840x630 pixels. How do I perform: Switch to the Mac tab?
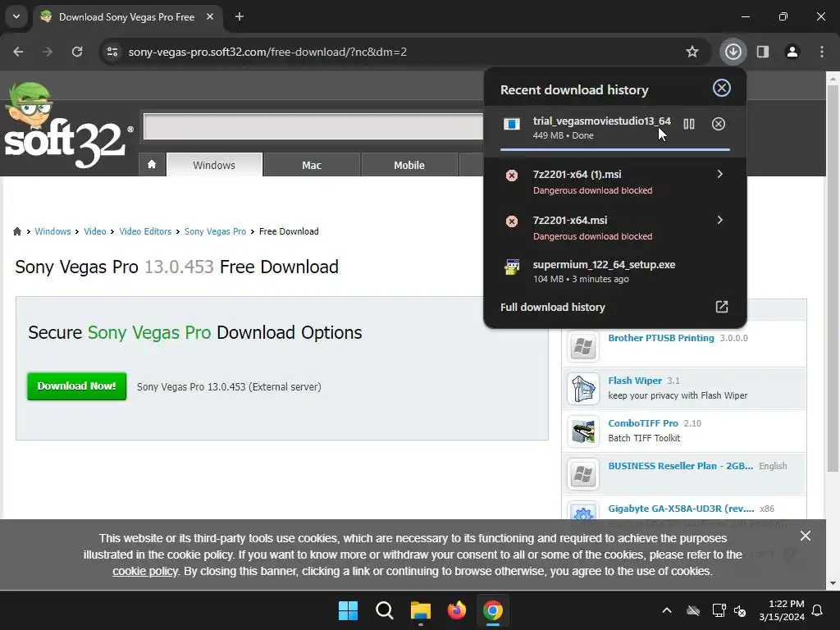[312, 165]
